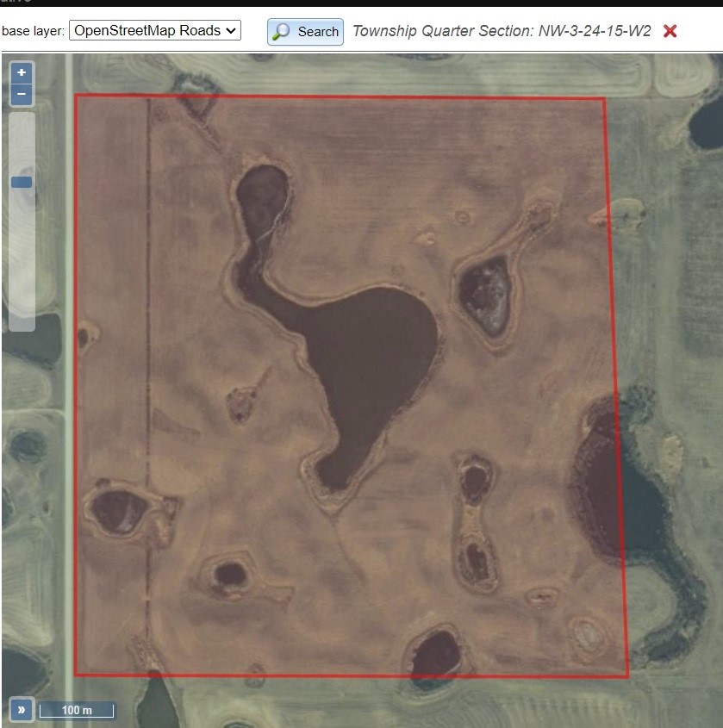Click the Search button
The height and width of the screenshot is (728, 723).
305,32
